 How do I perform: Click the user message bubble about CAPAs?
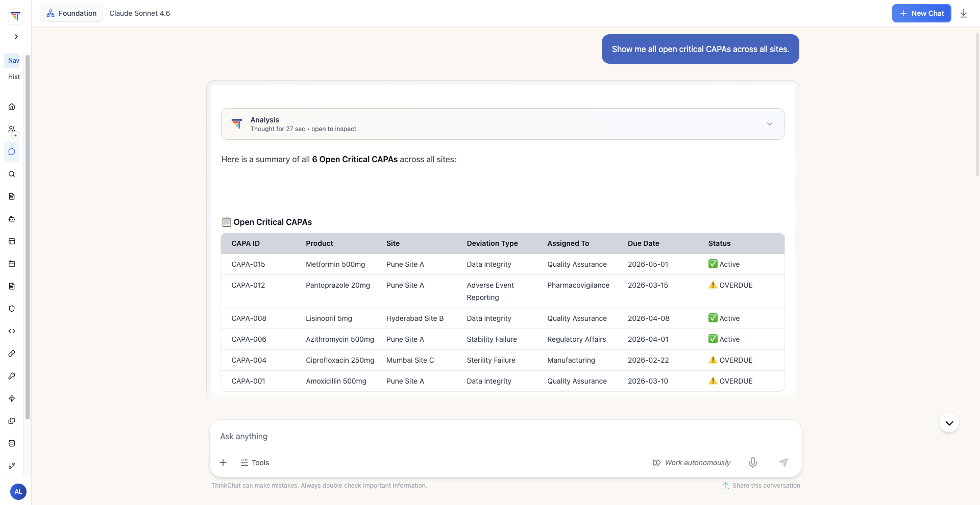(700, 49)
